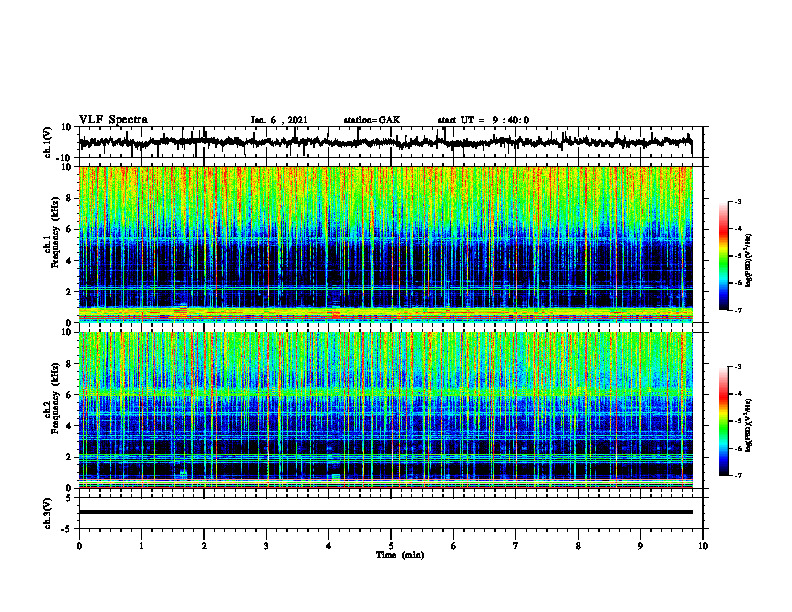Click the "6" kHz tick on ch.2 spectrogram axis
This screenshot has width=792, height=612.
point(69,395)
